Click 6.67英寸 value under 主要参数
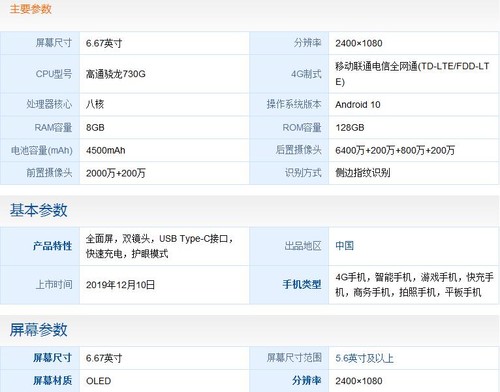Viewport: 500px width, 392px height. pos(104,43)
